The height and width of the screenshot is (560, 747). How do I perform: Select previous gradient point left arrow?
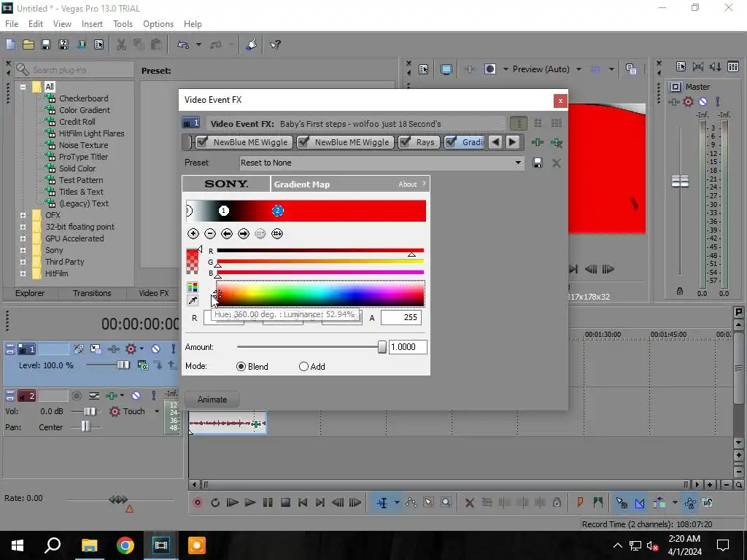[x=227, y=233]
